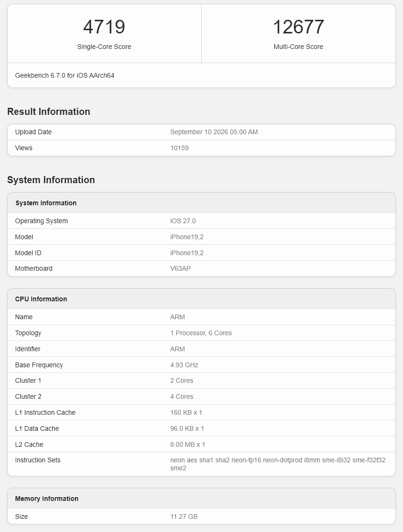The height and width of the screenshot is (532, 403).
Task: Select the 160 KB x 1 value
Action: [186, 412]
